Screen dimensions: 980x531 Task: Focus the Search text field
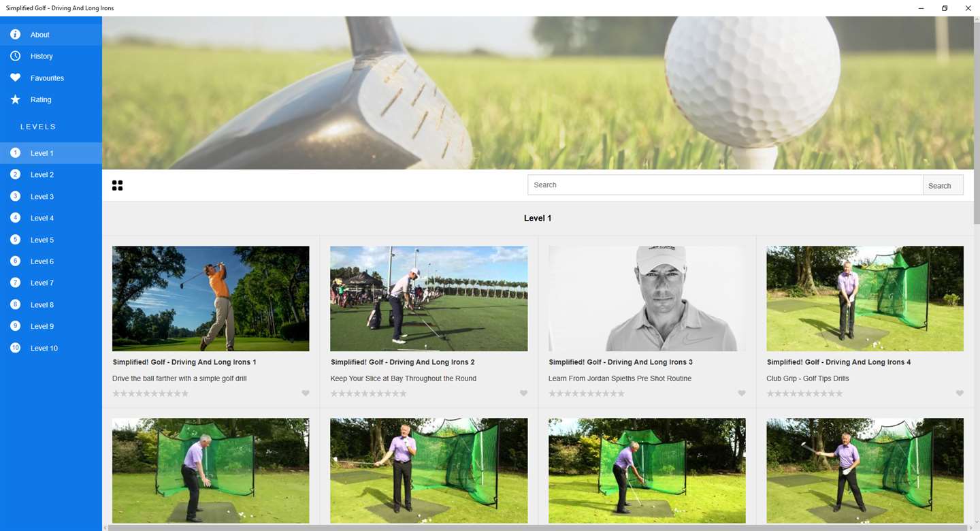click(x=725, y=185)
